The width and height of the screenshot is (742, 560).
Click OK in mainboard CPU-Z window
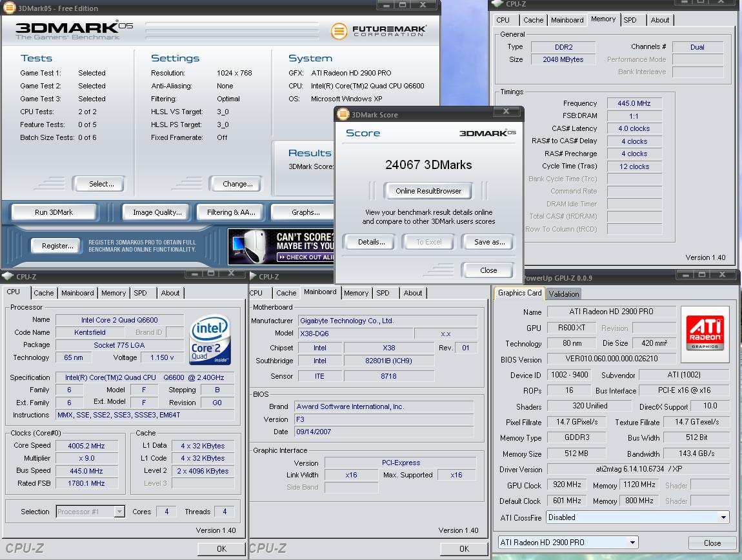click(x=464, y=548)
